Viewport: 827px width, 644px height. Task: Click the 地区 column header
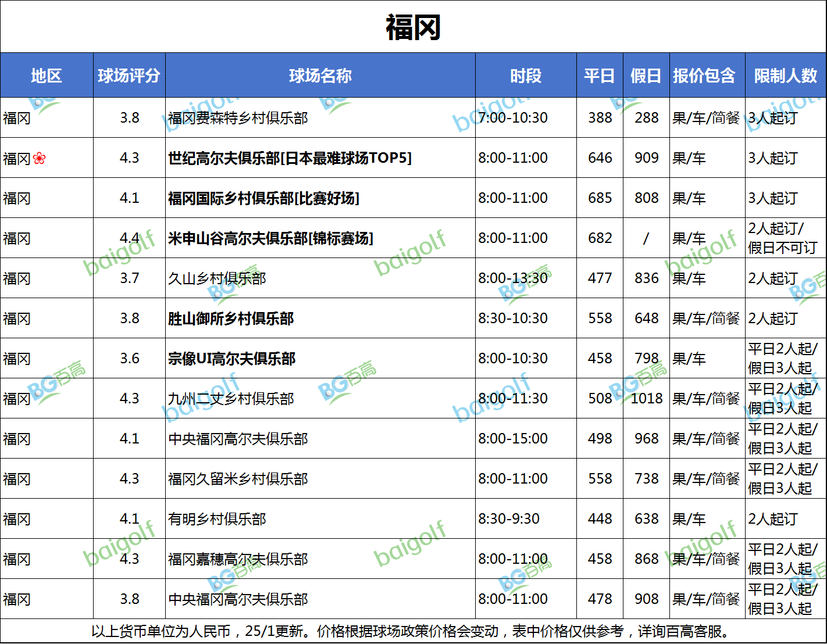(47, 76)
